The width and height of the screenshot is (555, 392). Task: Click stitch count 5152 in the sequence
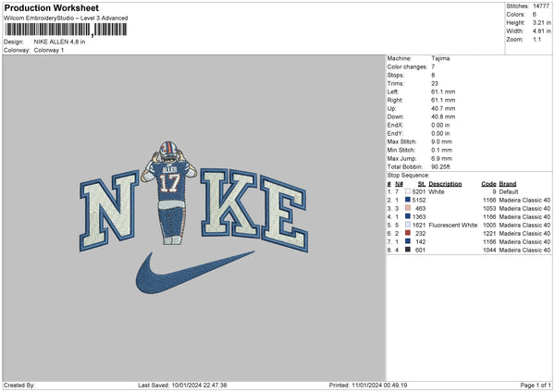tap(419, 200)
